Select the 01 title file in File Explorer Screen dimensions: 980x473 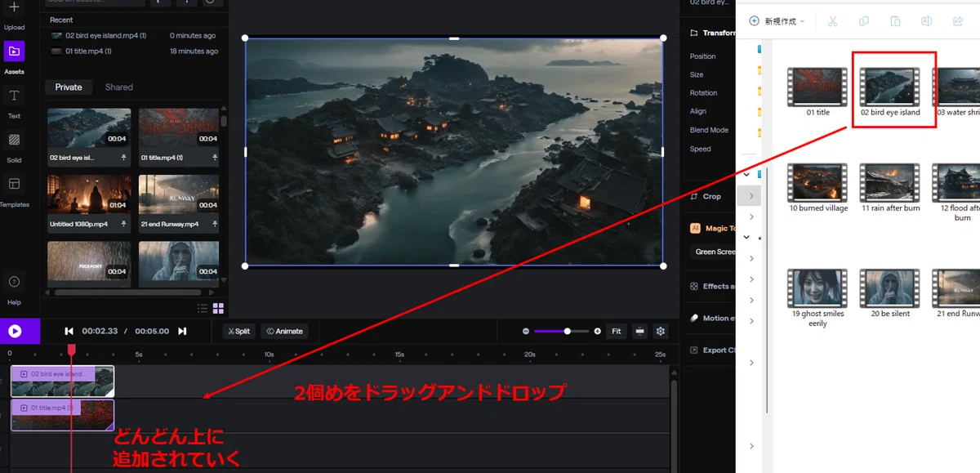coord(817,91)
